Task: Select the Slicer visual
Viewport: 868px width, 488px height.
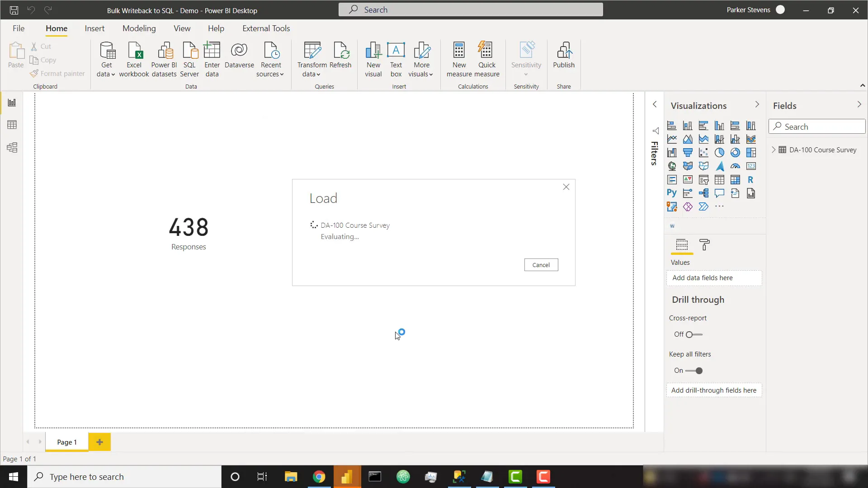Action: 703,180
